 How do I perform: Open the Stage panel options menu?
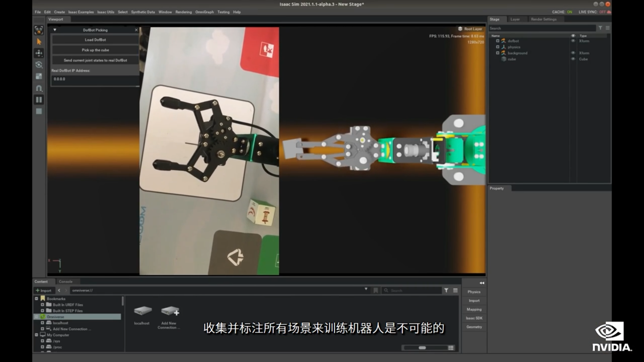[608, 28]
